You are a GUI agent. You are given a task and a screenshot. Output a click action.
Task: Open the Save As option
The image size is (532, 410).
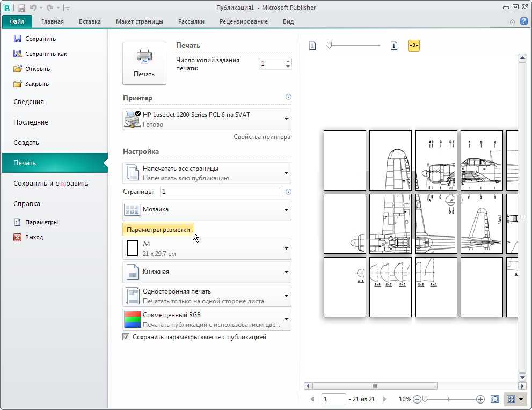[x=40, y=54]
